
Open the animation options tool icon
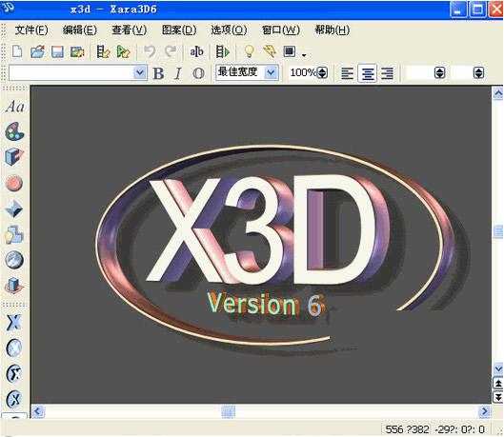pyautogui.click(x=14, y=286)
